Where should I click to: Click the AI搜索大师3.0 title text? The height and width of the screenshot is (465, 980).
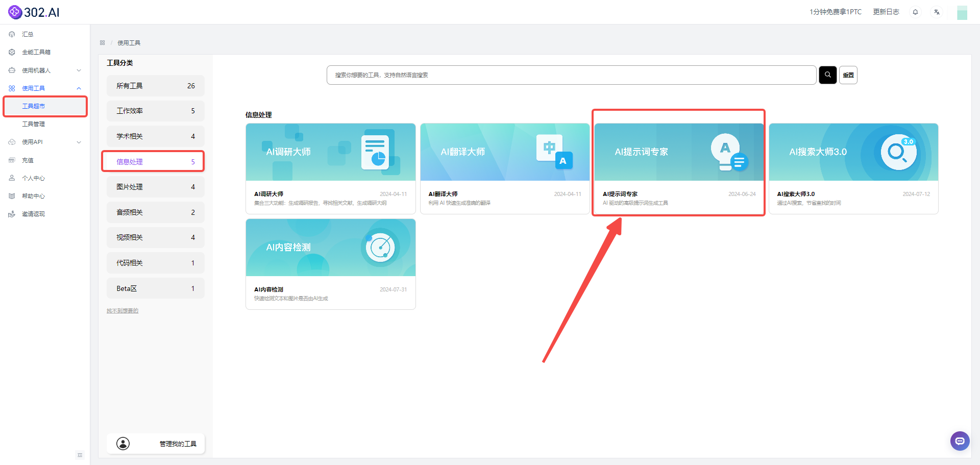(796, 194)
